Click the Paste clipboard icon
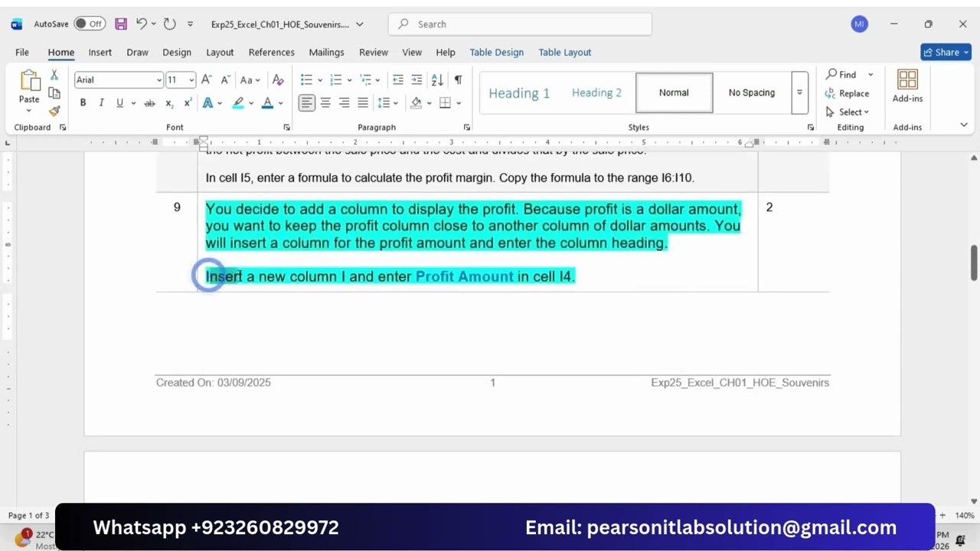Image resolution: width=980 pixels, height=551 pixels. 29,80
